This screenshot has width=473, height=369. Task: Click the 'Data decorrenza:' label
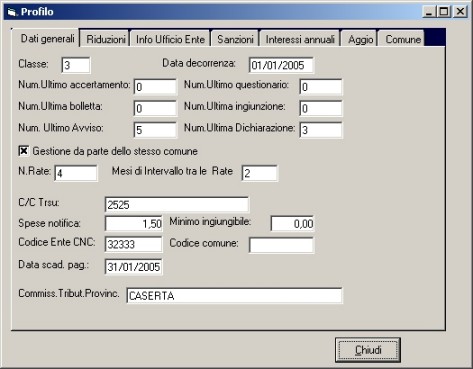point(199,63)
